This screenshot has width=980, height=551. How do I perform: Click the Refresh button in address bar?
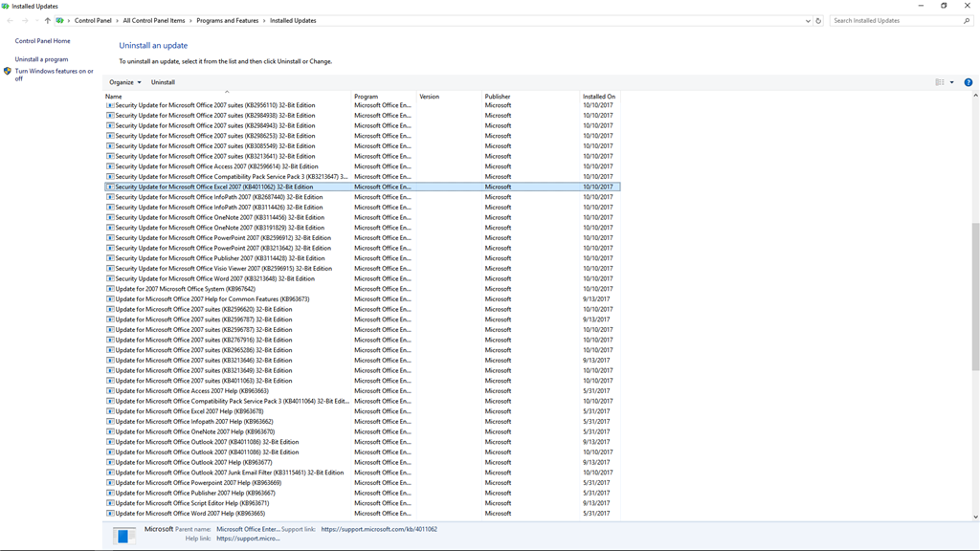click(x=818, y=21)
